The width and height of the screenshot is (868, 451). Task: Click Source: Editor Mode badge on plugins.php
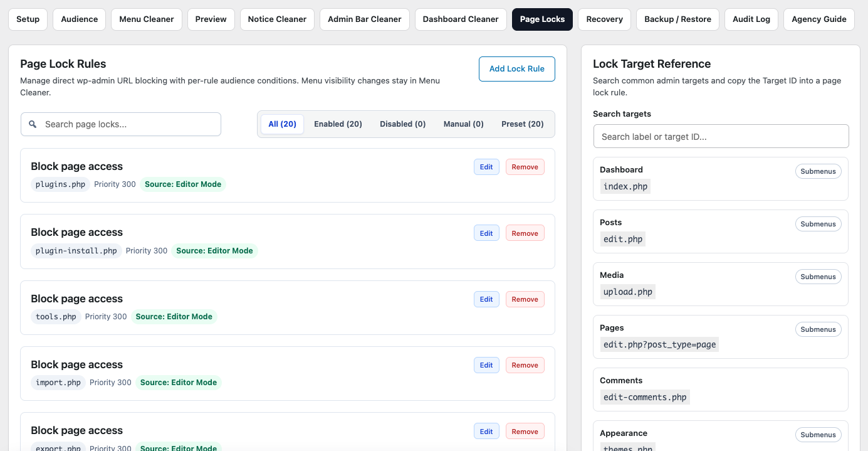click(183, 184)
